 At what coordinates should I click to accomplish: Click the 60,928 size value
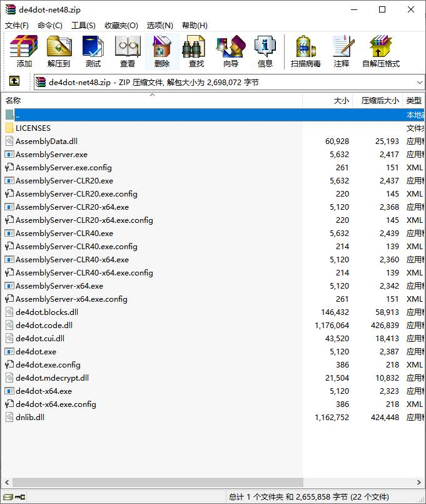point(337,141)
